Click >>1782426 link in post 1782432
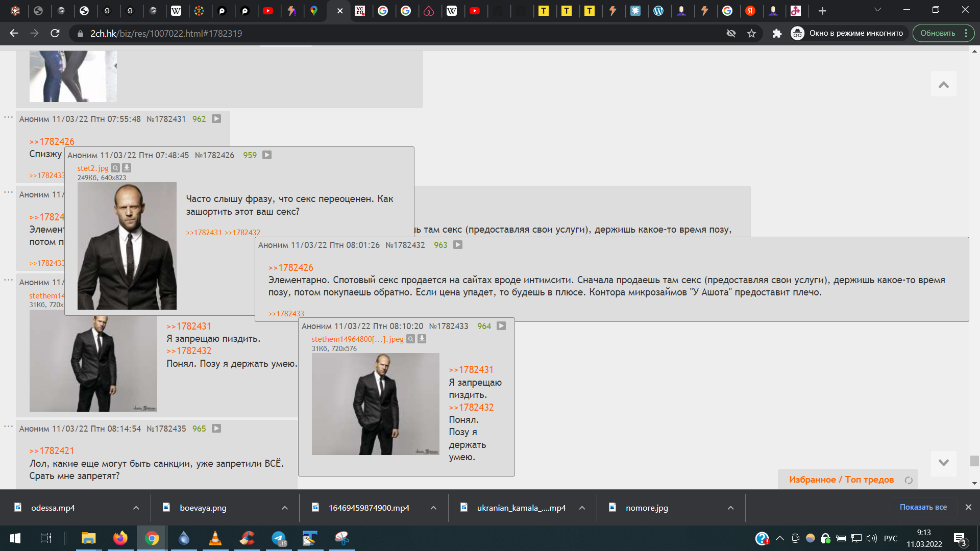 coord(291,268)
